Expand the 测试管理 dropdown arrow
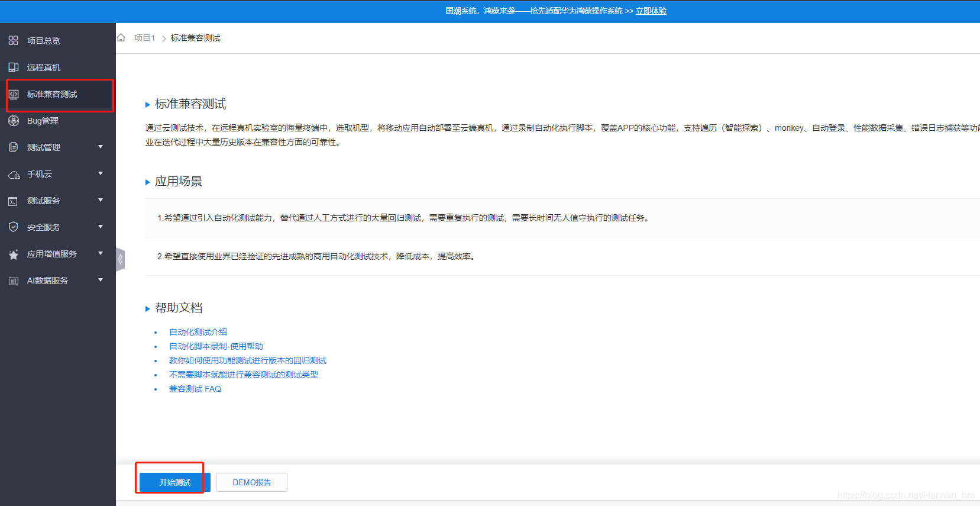The height and width of the screenshot is (506, 980). [101, 147]
